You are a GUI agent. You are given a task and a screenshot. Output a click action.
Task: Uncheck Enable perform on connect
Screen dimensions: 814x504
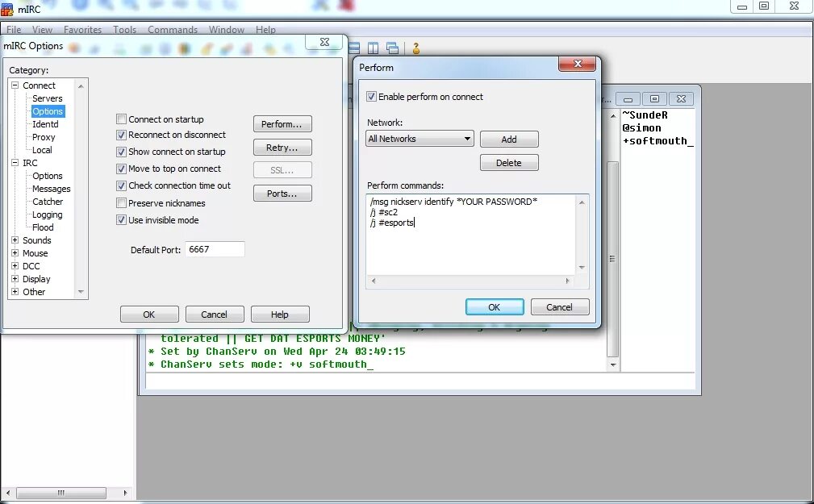click(371, 97)
